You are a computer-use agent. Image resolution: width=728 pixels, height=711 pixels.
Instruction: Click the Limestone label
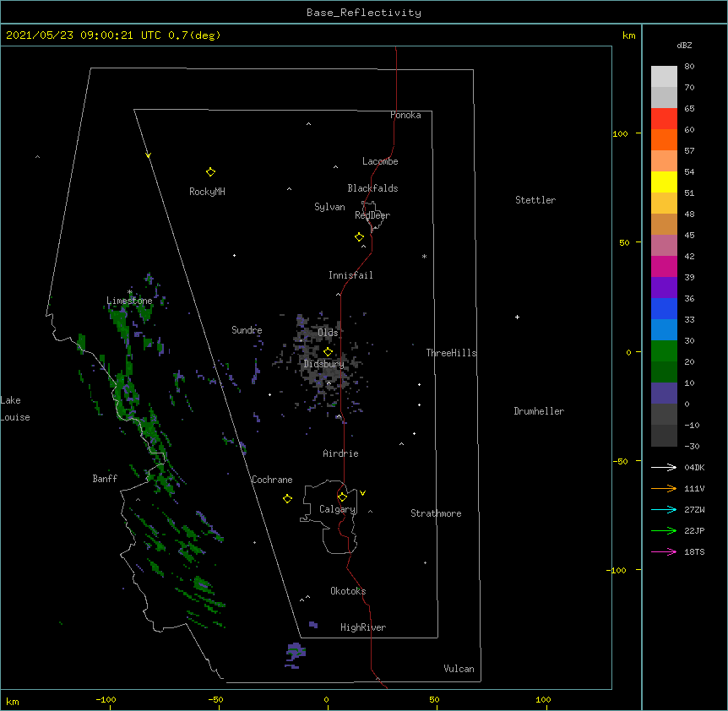129,301
